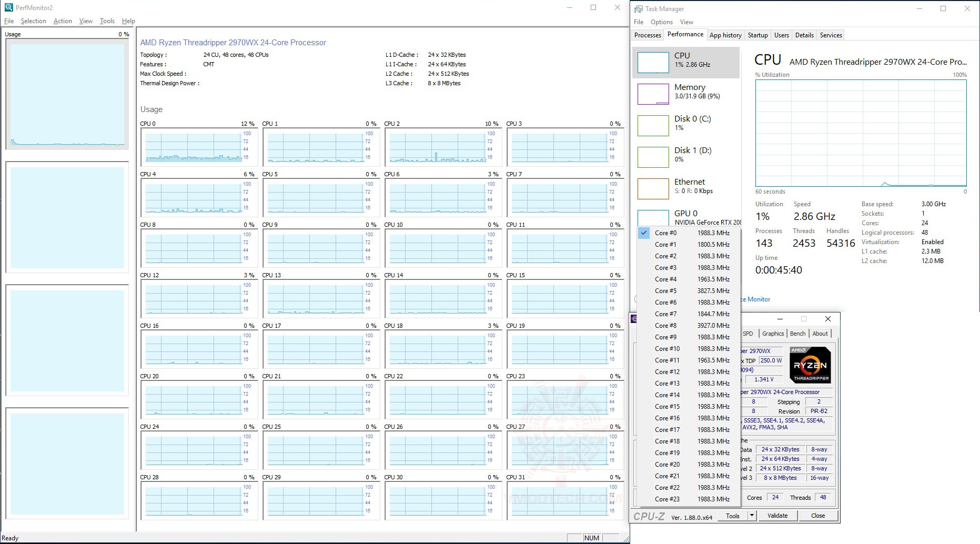The height and width of the screenshot is (544, 980).
Task: Click the Close button in CPU-Z
Action: pyautogui.click(x=818, y=516)
